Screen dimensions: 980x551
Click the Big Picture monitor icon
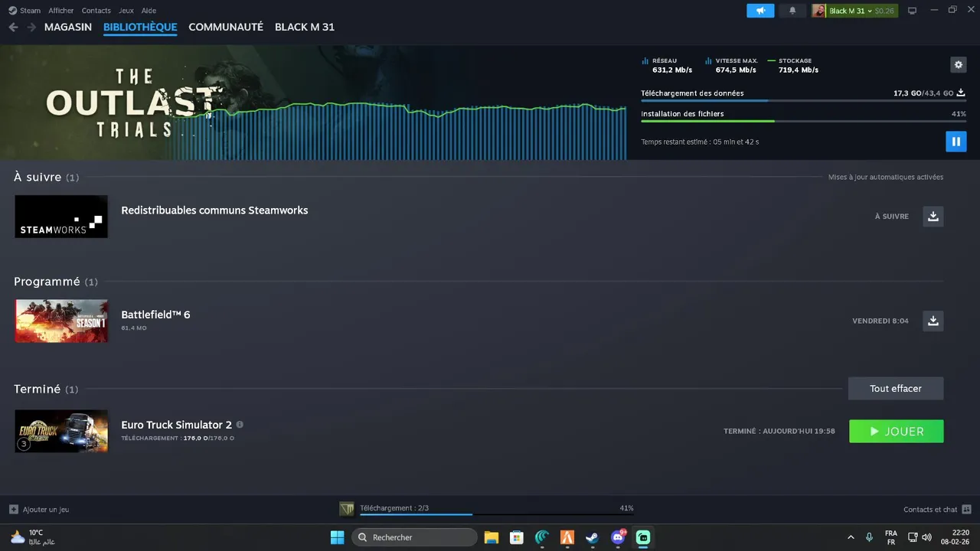coord(912,11)
